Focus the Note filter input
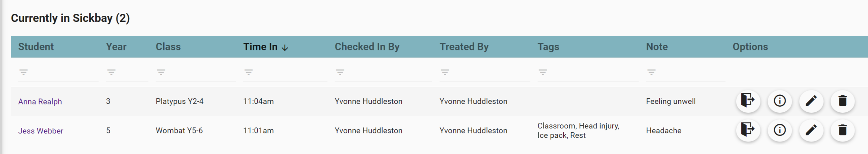The width and height of the screenshot is (868, 154). 689,72
